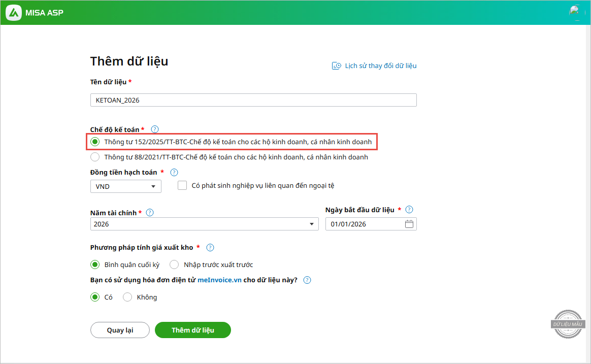Click help icon beside Đồng tiền hạch toán
The height and width of the screenshot is (364, 591).
[174, 173]
